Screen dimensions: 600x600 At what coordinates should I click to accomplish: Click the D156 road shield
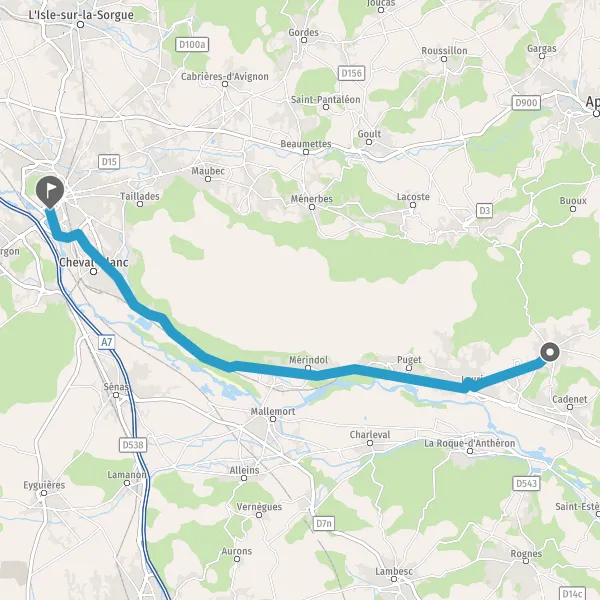point(351,73)
